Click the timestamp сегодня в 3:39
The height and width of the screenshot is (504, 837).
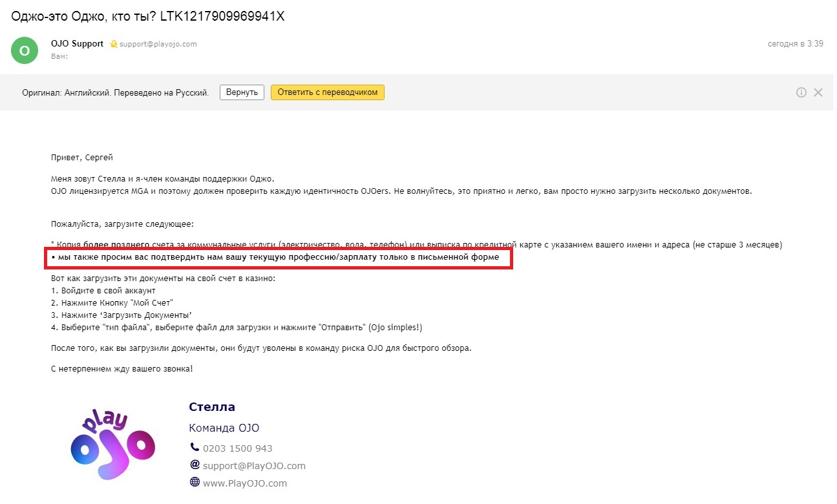[x=795, y=44]
